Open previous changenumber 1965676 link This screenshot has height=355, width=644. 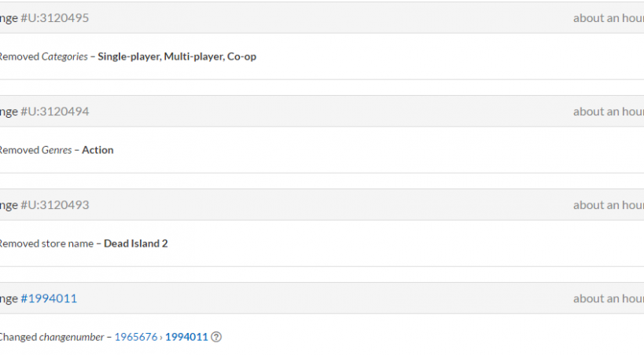(134, 337)
